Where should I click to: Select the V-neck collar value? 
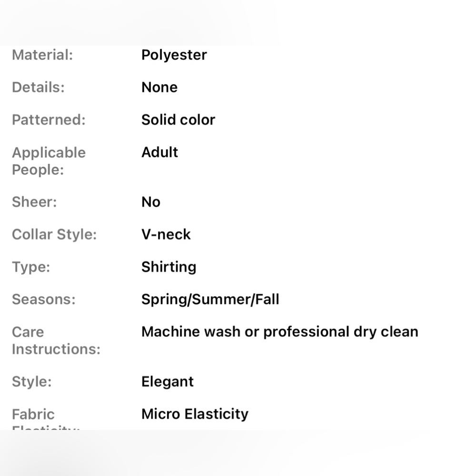click(x=166, y=234)
